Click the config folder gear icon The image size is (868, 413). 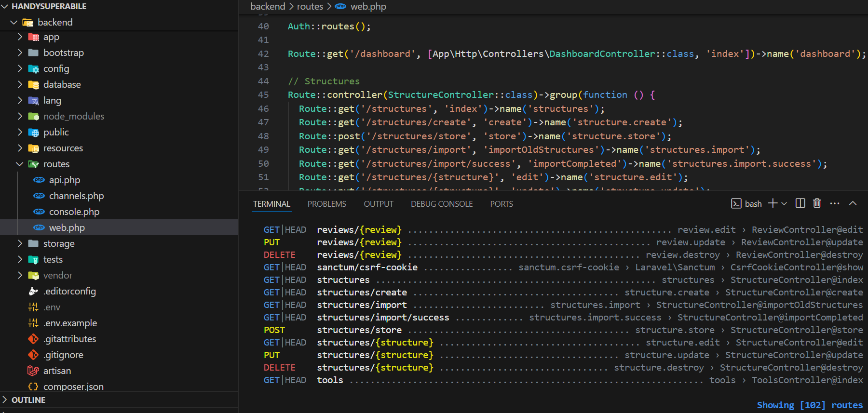(33, 69)
